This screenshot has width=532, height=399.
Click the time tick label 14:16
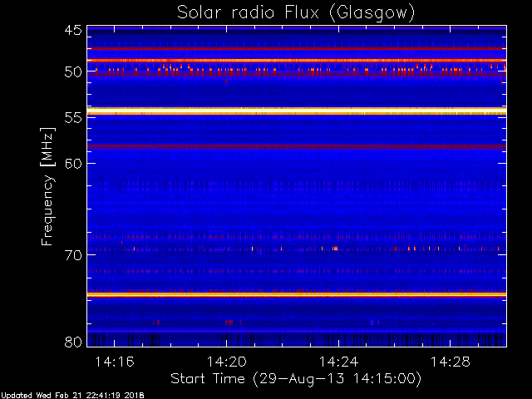tap(115, 362)
